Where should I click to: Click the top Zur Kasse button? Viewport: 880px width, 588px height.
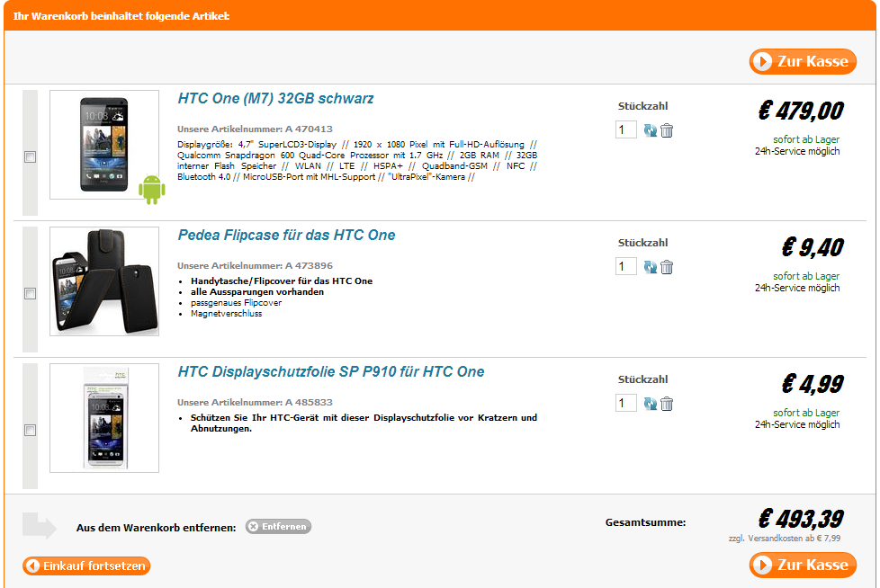click(x=803, y=61)
